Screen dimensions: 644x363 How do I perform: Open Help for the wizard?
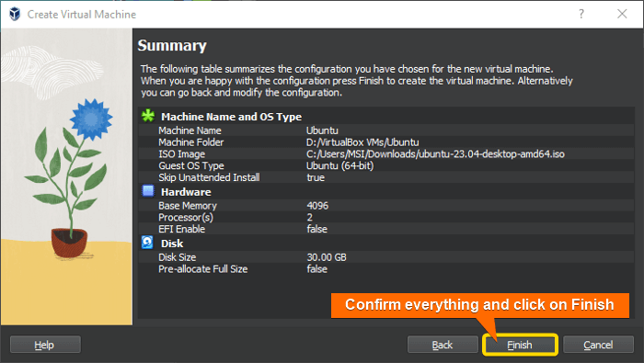tap(45, 345)
